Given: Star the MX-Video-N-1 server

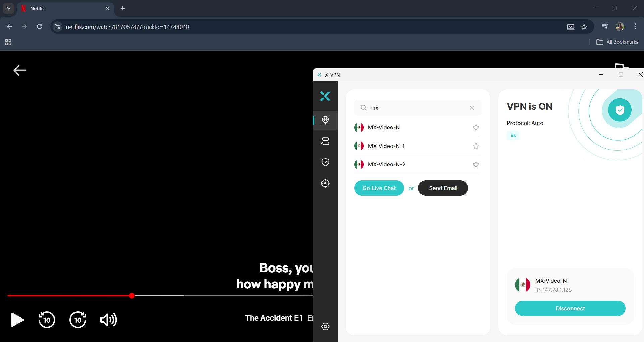Looking at the screenshot, I should point(476,146).
